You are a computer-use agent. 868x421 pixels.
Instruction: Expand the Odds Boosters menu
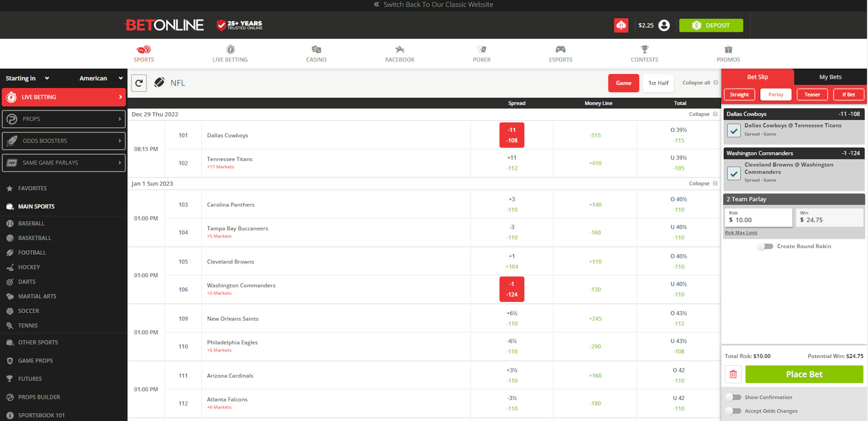click(64, 141)
